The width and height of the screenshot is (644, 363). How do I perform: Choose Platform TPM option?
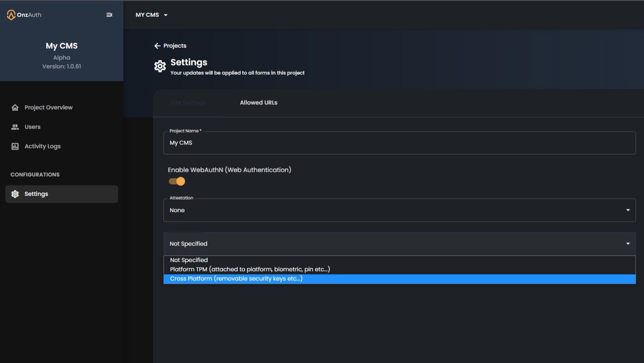(400, 269)
